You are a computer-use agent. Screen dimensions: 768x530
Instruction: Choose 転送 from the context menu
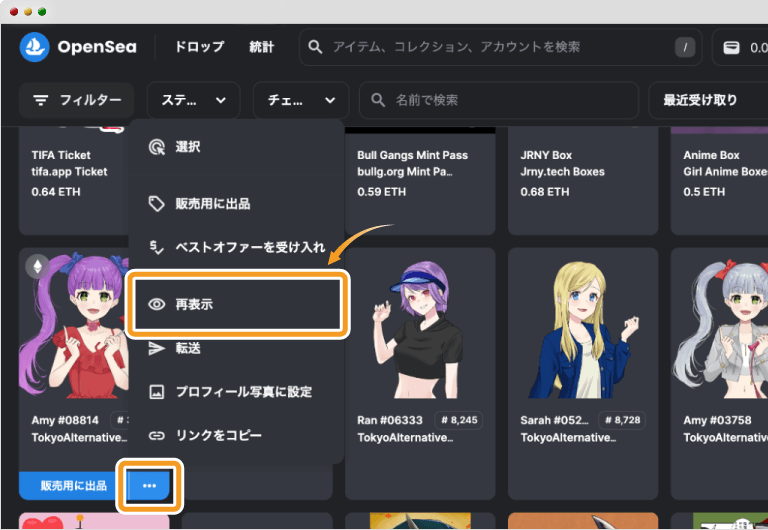[x=237, y=348]
